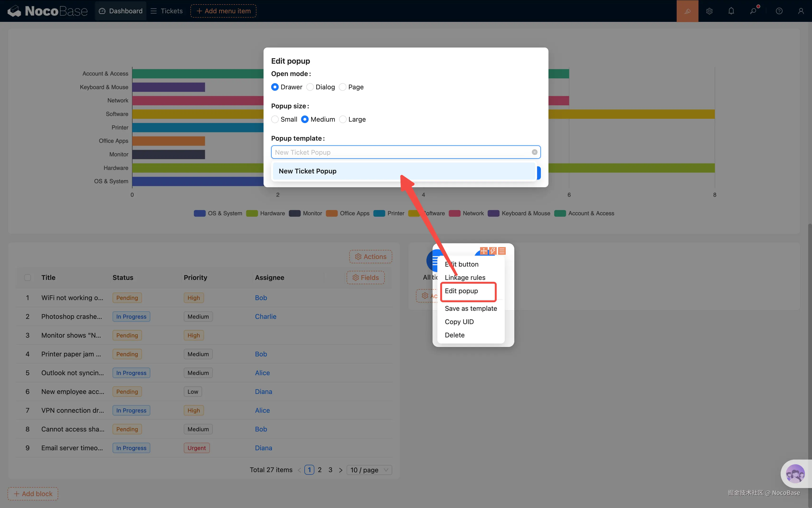Open the settings gear in header
Screen dimensions: 812x508
[x=709, y=11]
